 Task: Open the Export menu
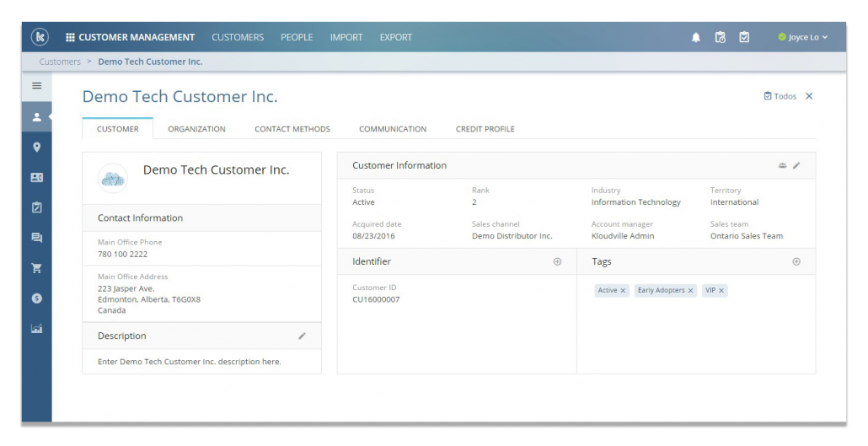396,37
